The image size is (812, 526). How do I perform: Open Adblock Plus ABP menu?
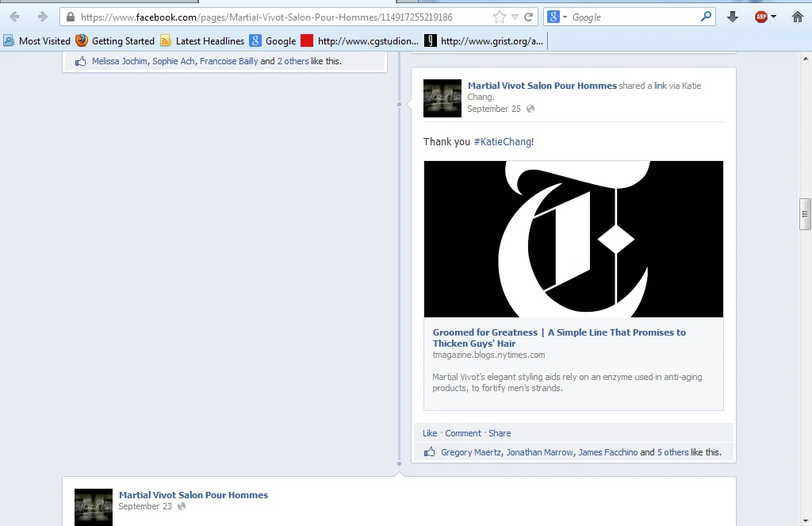765,17
